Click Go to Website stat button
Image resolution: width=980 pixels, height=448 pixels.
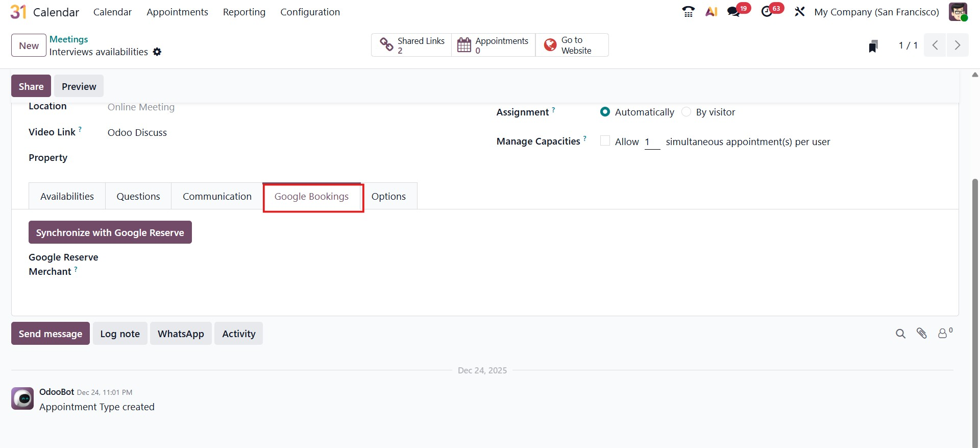click(x=572, y=45)
